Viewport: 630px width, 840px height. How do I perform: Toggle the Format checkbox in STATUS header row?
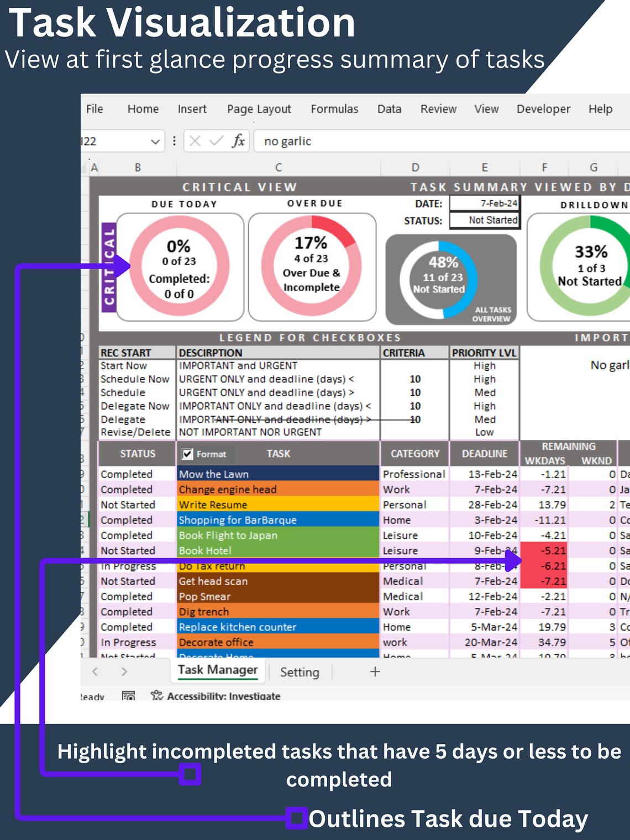[x=187, y=454]
